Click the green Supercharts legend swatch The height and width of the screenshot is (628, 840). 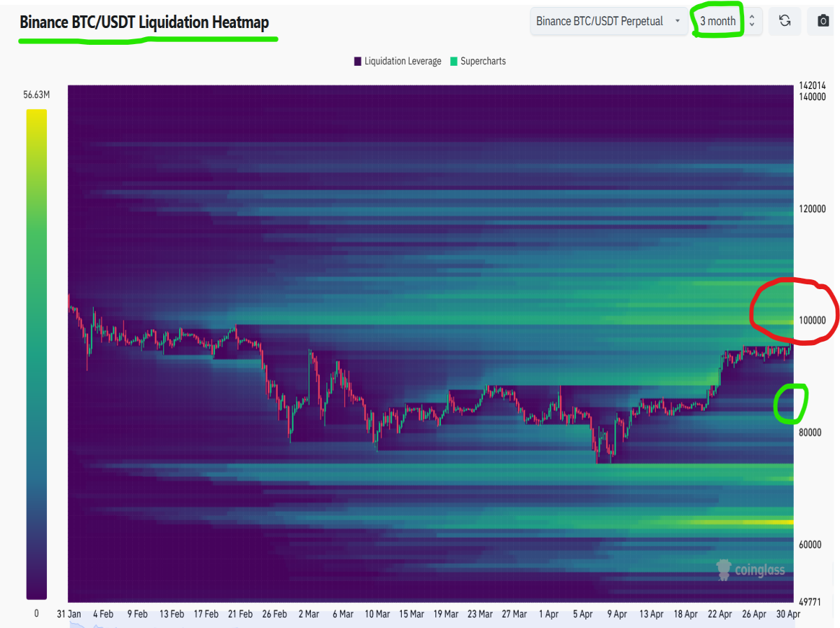tap(452, 62)
